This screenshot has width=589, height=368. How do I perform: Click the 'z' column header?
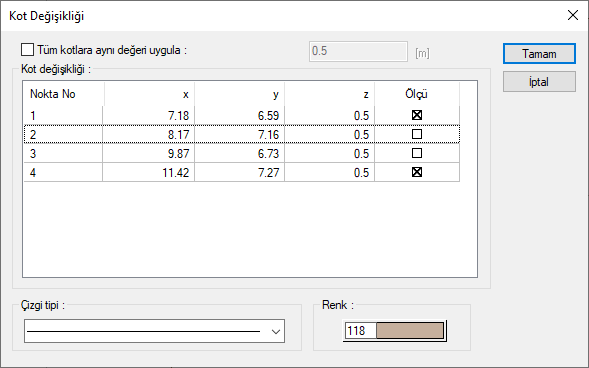[329, 94]
